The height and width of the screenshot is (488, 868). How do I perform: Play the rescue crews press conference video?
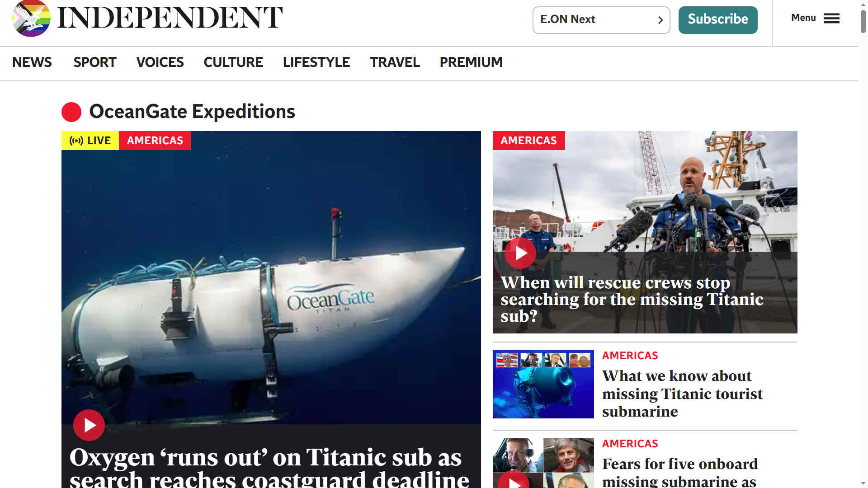(520, 253)
